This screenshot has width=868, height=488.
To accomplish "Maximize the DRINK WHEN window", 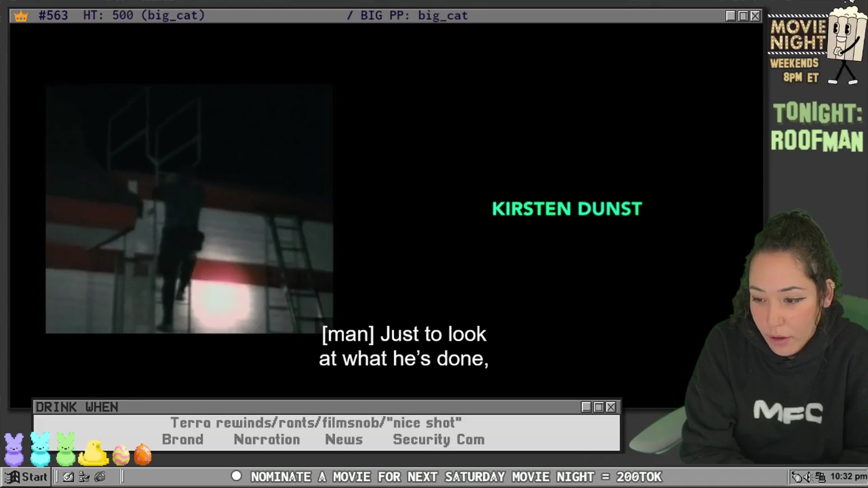I will 599,407.
